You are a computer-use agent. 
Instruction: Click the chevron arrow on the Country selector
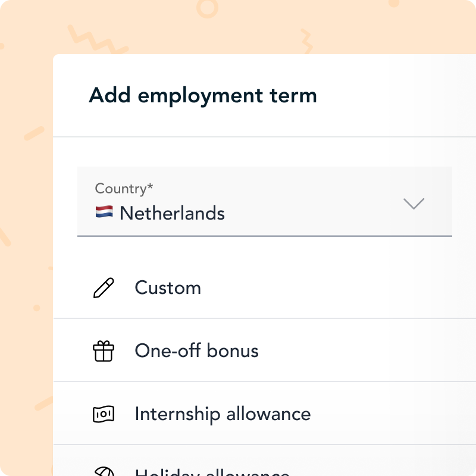(414, 204)
